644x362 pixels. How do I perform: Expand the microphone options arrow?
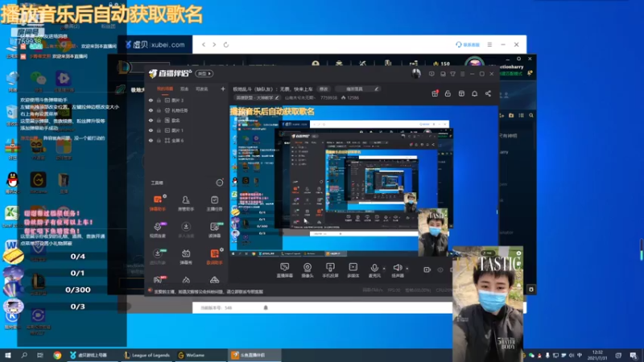point(384,269)
